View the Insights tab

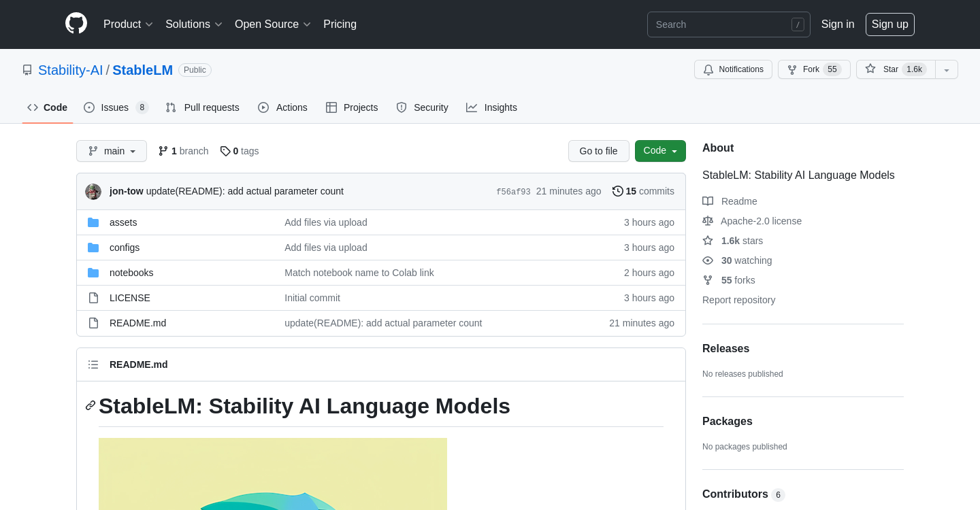coord(491,107)
